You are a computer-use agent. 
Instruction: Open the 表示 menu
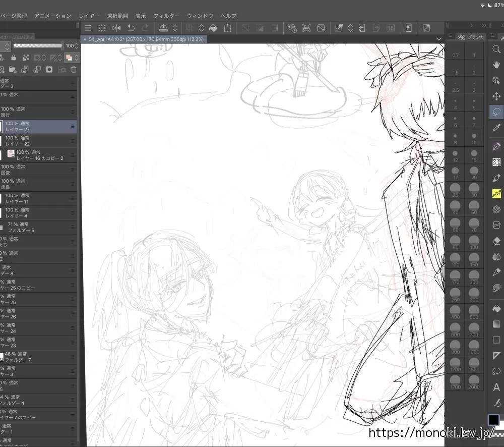[x=141, y=16]
